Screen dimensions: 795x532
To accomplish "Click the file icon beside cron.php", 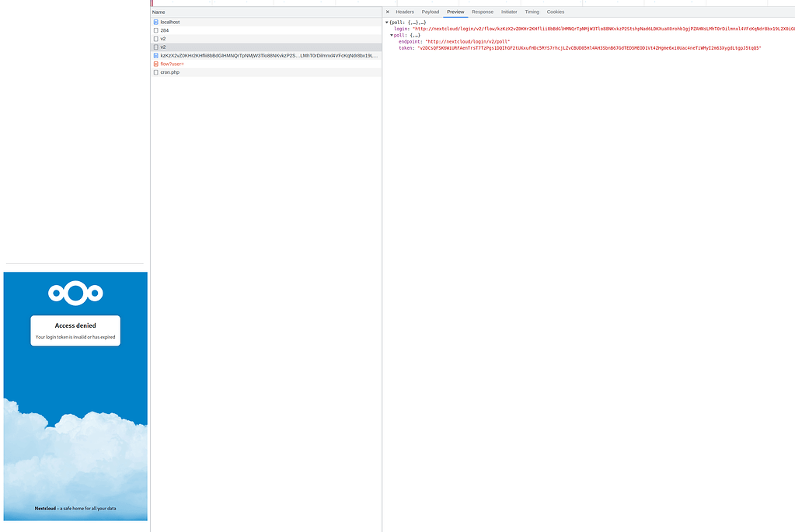I will click(x=156, y=72).
